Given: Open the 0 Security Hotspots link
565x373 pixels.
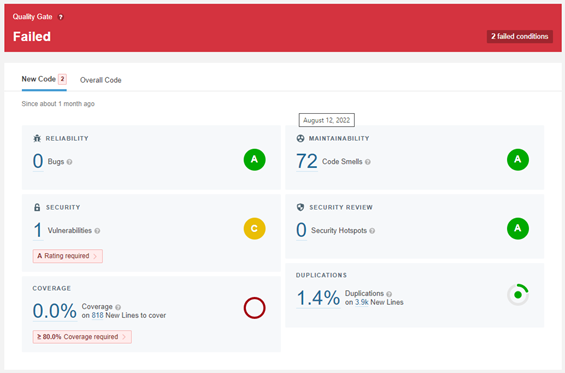Looking at the screenshot, I should 301,230.
